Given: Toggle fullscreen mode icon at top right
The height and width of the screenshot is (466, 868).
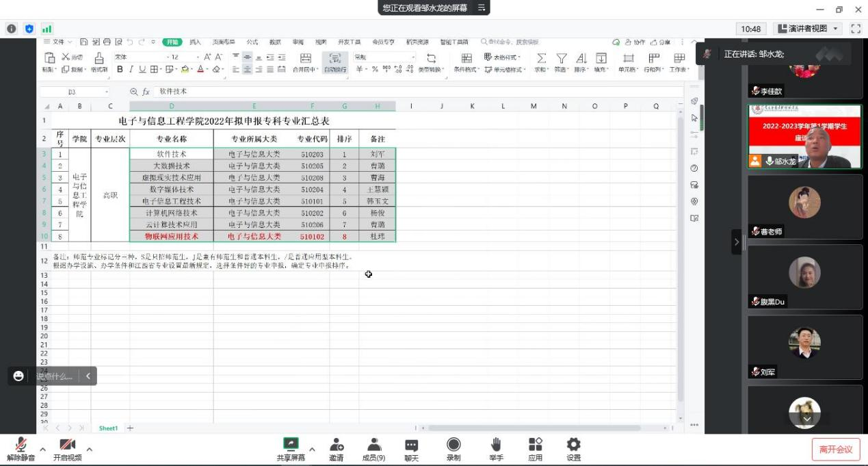Looking at the screenshot, I should [855, 29].
